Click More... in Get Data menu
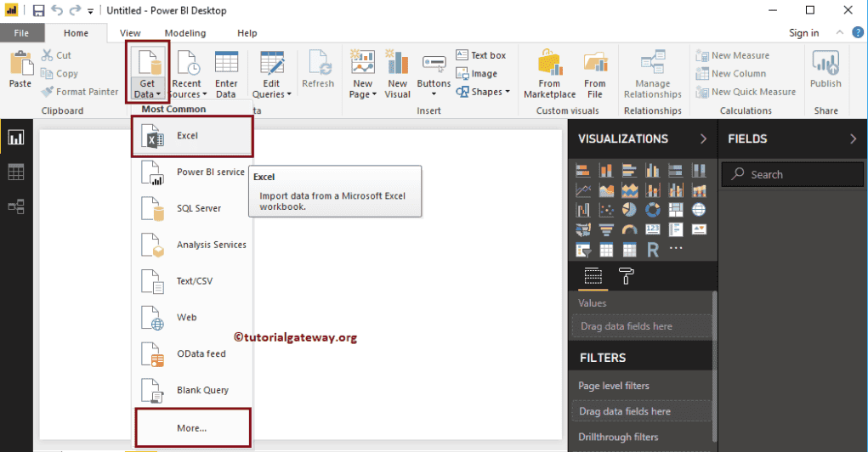The height and width of the screenshot is (452, 868). [x=193, y=427]
